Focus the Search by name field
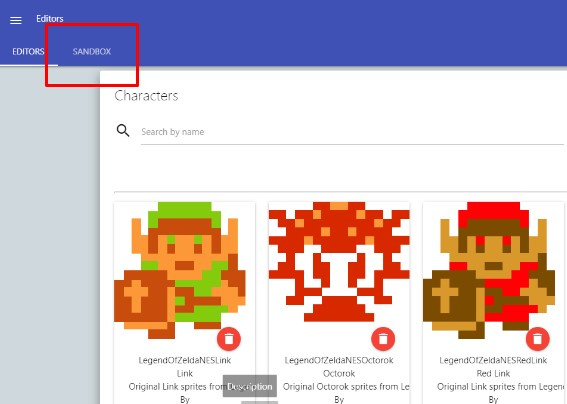Image resolution: width=567 pixels, height=404 pixels. coord(352,132)
